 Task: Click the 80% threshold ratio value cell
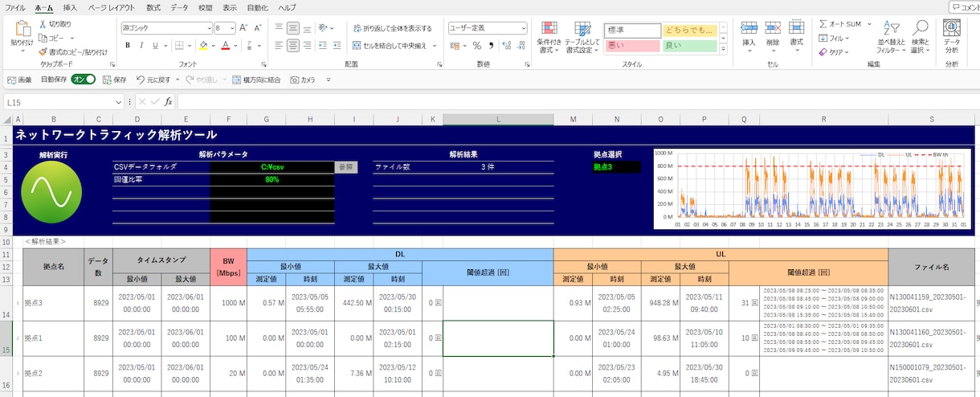pos(272,179)
